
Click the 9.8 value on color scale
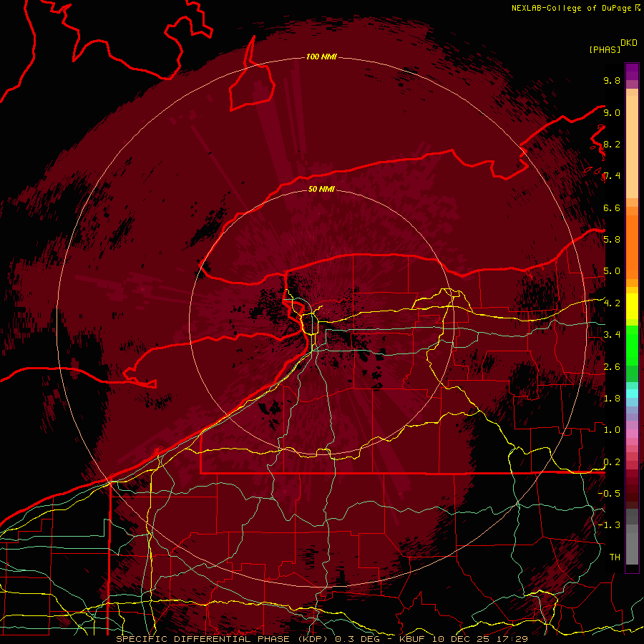click(612, 80)
